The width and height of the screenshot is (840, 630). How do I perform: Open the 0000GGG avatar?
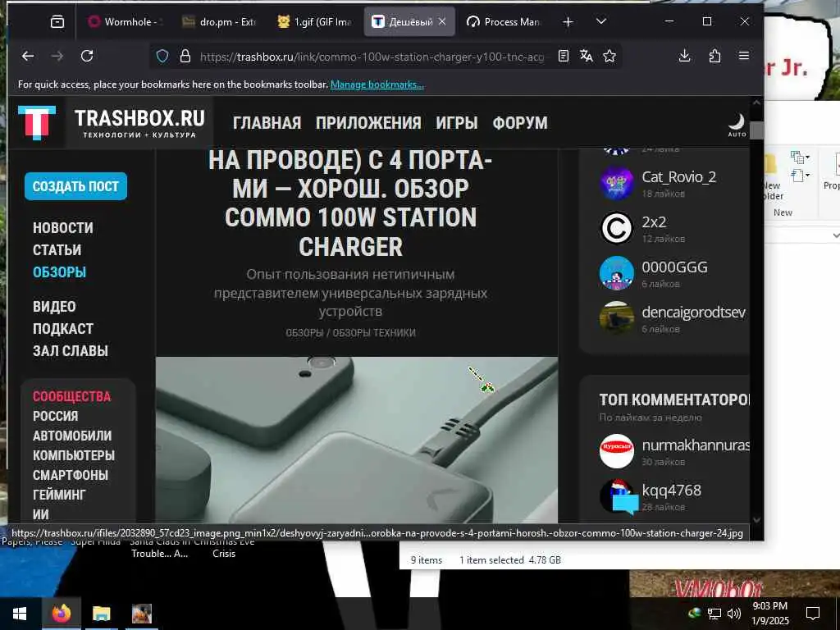tap(617, 272)
